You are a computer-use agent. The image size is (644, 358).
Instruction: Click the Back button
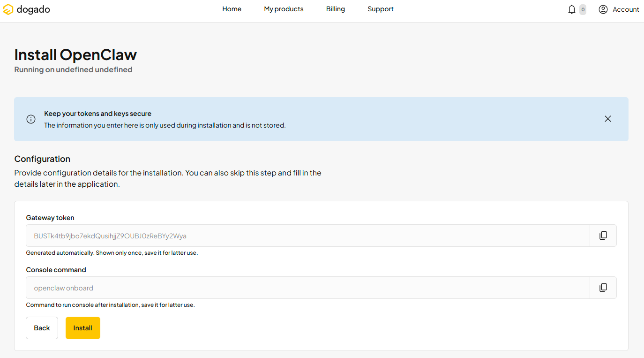coord(42,328)
